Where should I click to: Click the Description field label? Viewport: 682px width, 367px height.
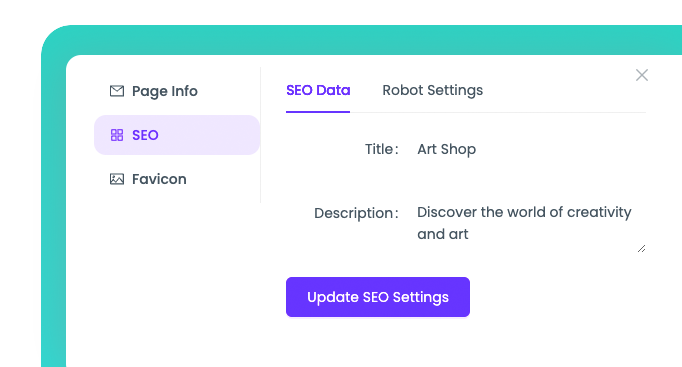point(356,213)
